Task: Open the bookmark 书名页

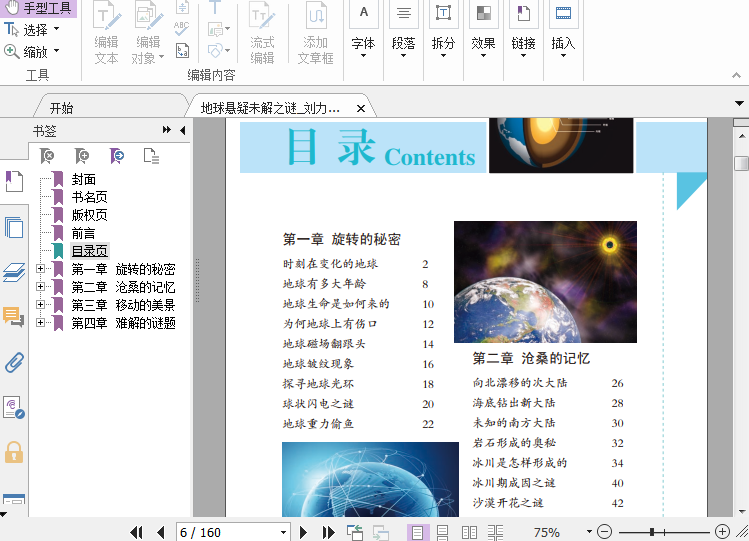Action: 89,197
